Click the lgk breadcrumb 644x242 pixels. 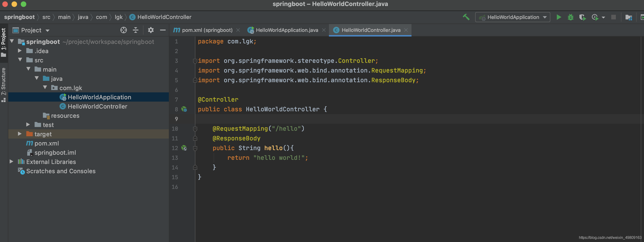(119, 17)
